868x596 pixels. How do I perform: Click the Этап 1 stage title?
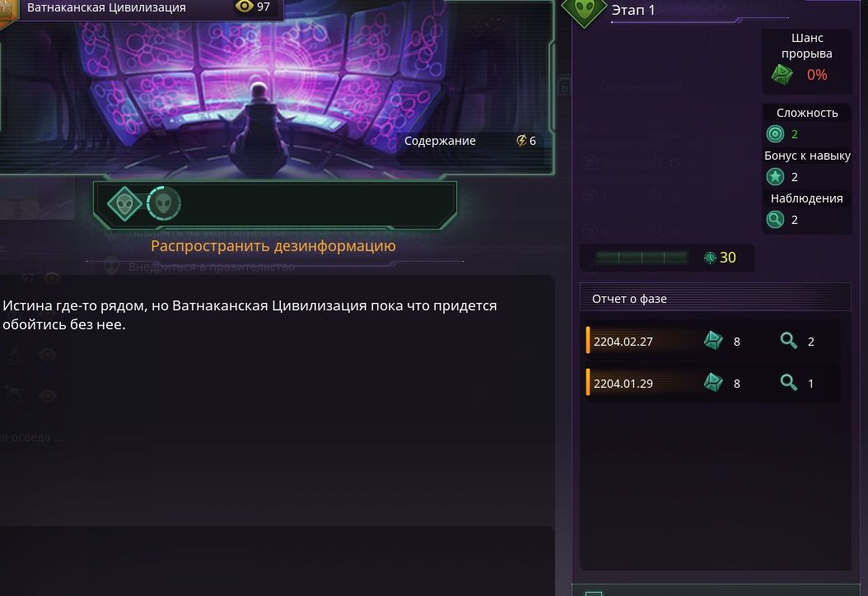pyautogui.click(x=633, y=10)
